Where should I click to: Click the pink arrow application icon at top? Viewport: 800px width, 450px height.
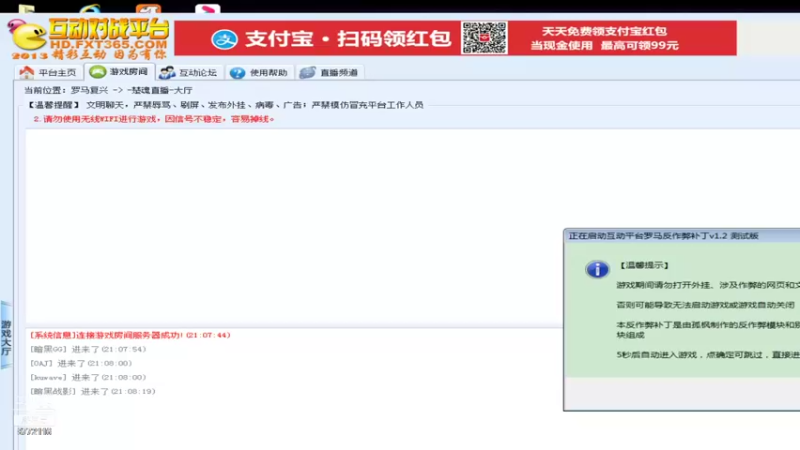(208, 9)
